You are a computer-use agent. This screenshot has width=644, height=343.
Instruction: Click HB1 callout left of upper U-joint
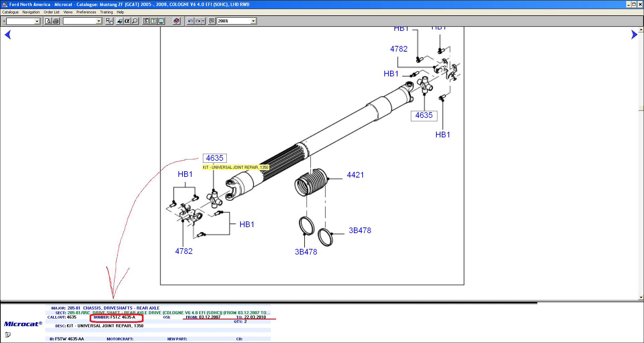[x=391, y=74]
